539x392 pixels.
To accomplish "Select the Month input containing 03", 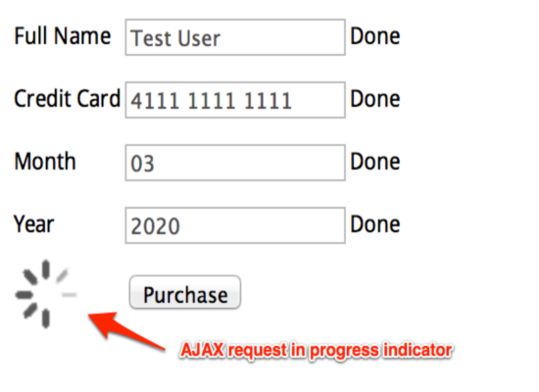I will pos(235,163).
